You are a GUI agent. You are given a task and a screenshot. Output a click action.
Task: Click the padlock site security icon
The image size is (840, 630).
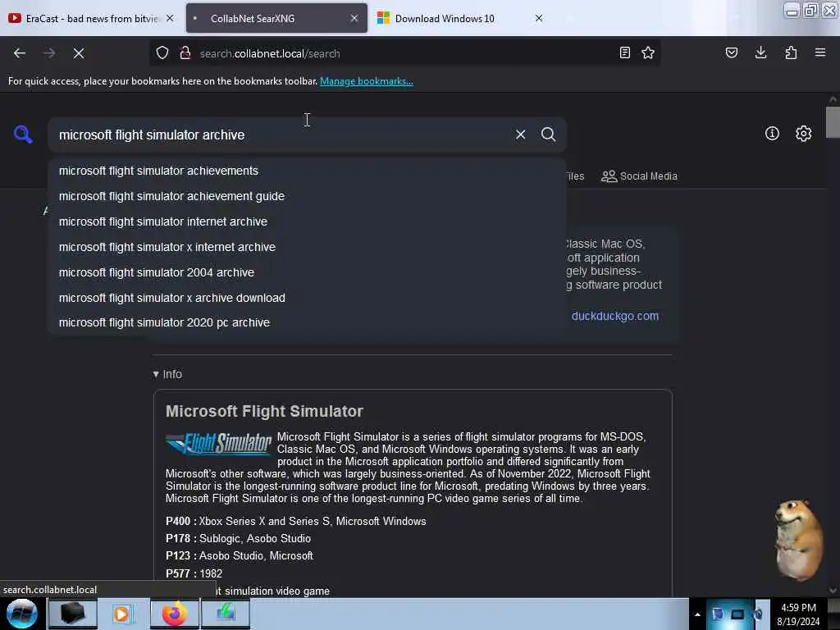pyautogui.click(x=185, y=53)
